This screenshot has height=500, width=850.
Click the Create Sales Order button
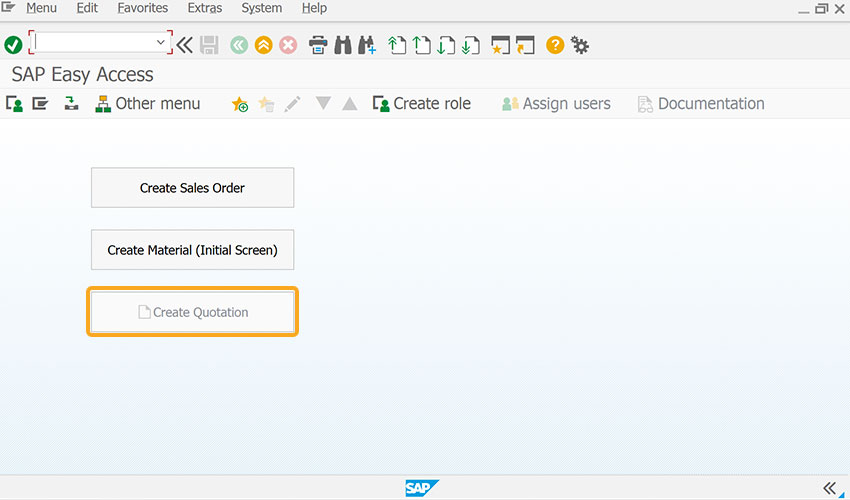pyautogui.click(x=192, y=188)
